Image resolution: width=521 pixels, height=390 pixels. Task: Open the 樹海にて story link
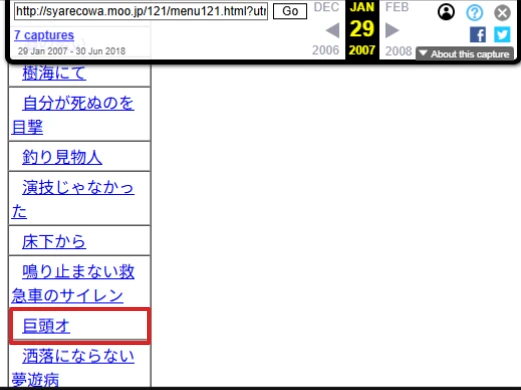pos(54,73)
